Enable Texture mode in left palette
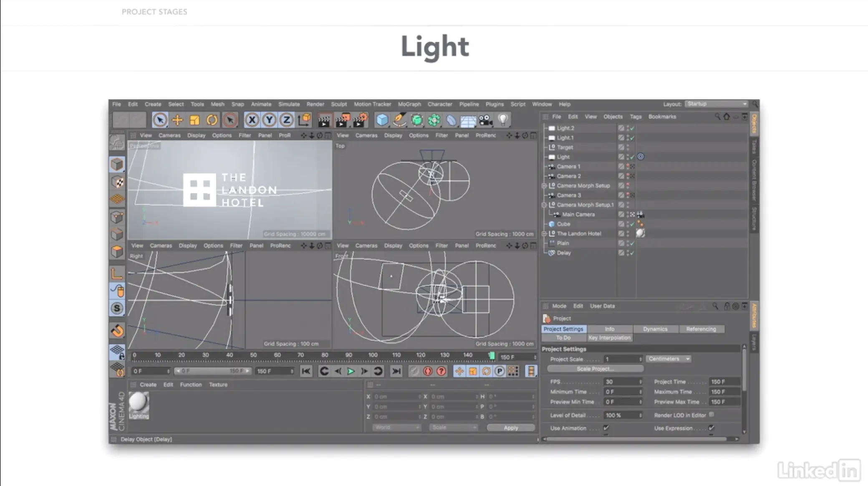The height and width of the screenshot is (486, 868). coord(117,182)
